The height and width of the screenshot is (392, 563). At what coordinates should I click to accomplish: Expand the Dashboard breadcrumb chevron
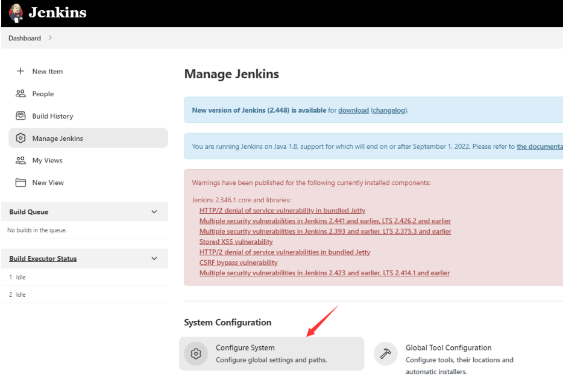tap(50, 38)
